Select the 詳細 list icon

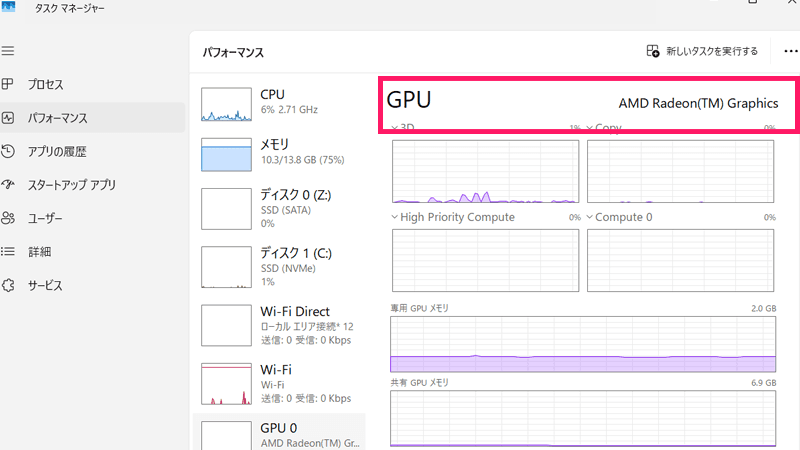pos(8,252)
